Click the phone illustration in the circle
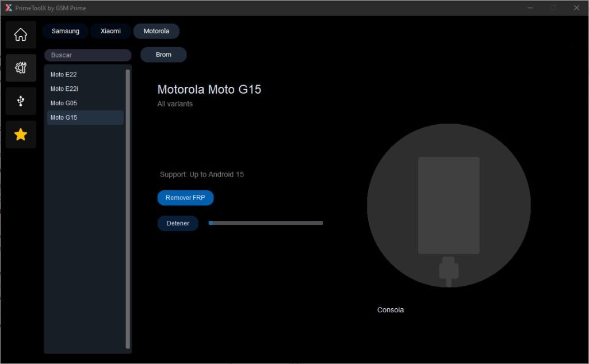The width and height of the screenshot is (589, 364). click(449, 205)
